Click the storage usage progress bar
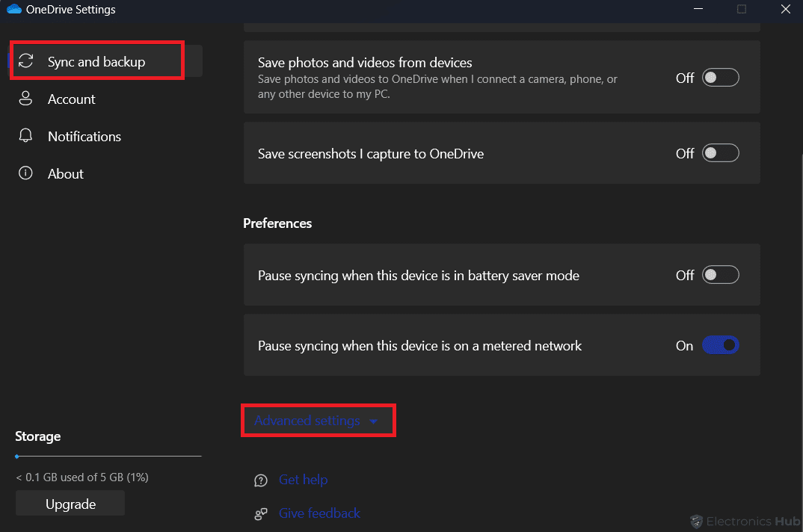The width and height of the screenshot is (803, 532). pos(108,457)
